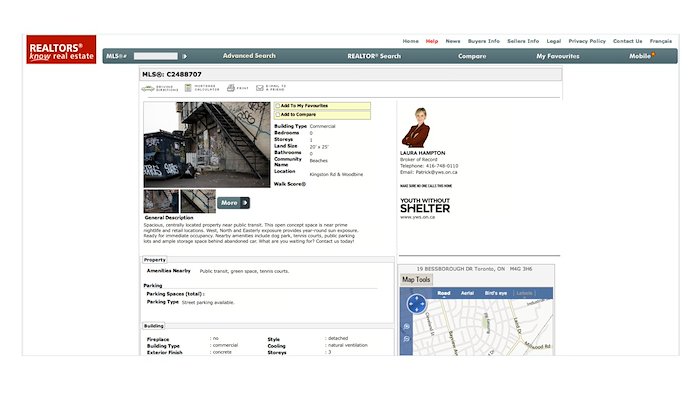Select the first small photo thumbnail
Viewport: 700px width, 416px height.
[x=161, y=201]
